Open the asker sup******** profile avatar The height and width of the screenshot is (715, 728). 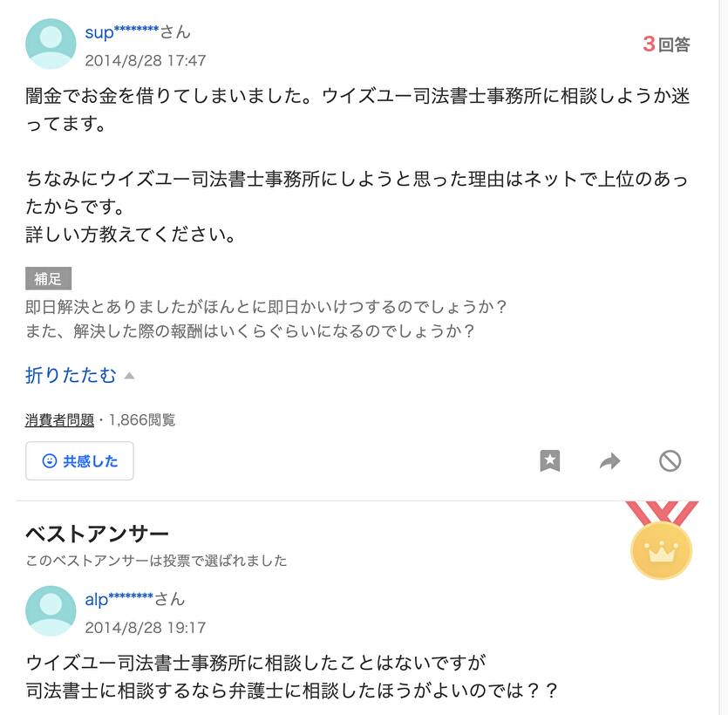(x=51, y=44)
